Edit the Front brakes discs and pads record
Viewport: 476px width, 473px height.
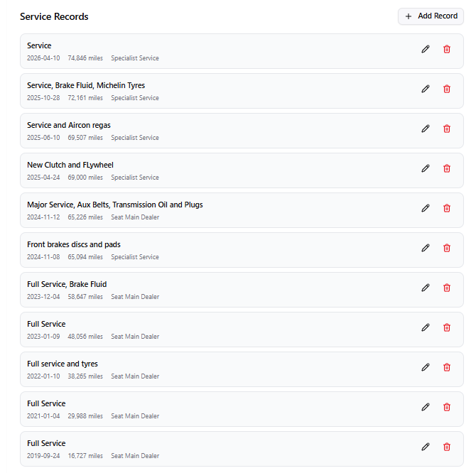(x=426, y=248)
